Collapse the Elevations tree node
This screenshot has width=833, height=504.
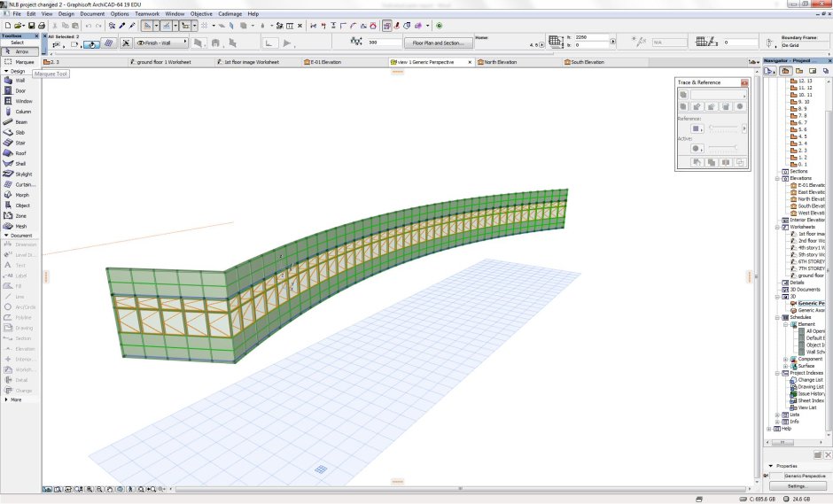(x=778, y=178)
